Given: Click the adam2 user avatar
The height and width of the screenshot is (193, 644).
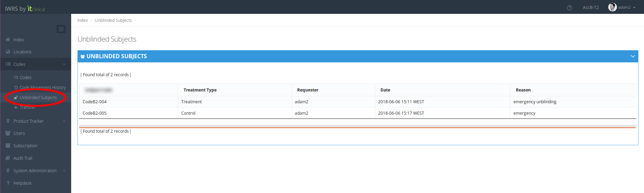Looking at the screenshot, I should [612, 7].
